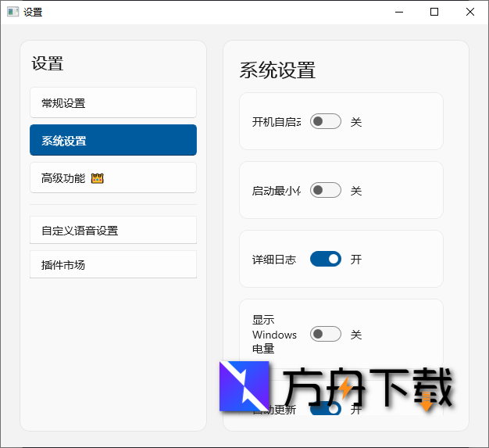Disable the 详细日志 toggle switch
The width and height of the screenshot is (489, 448).
pos(325,259)
